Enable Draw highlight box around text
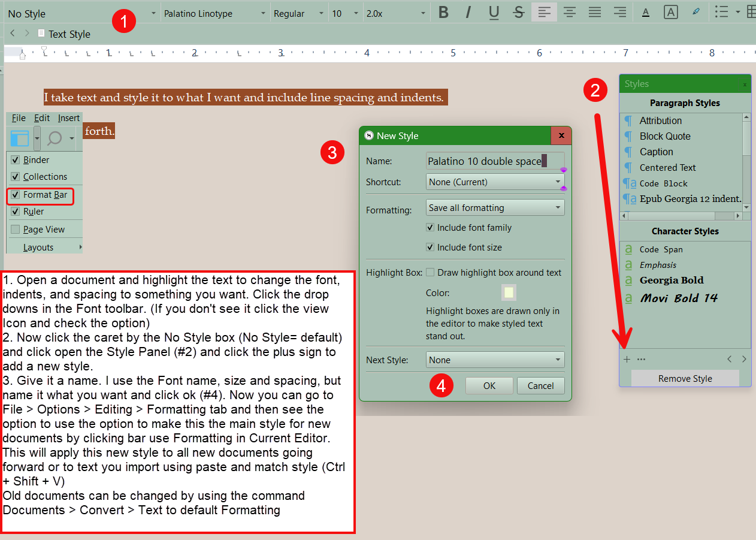This screenshot has height=540, width=756. pos(430,273)
